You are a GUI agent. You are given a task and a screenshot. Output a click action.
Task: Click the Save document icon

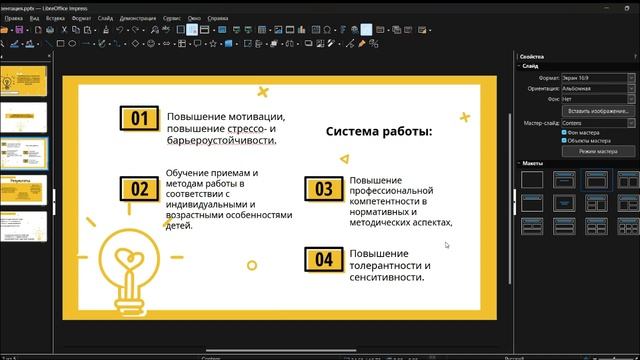(19, 30)
